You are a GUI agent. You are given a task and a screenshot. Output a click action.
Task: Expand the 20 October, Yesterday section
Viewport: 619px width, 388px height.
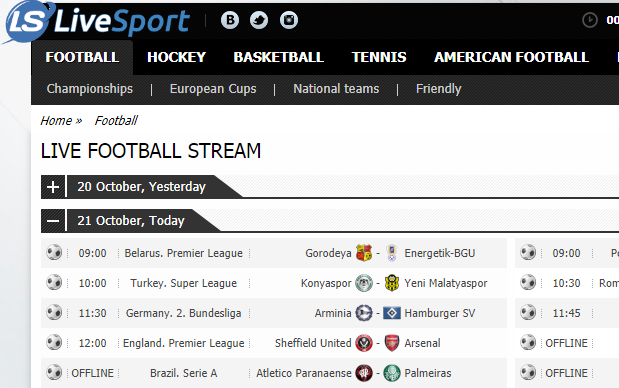[53, 187]
